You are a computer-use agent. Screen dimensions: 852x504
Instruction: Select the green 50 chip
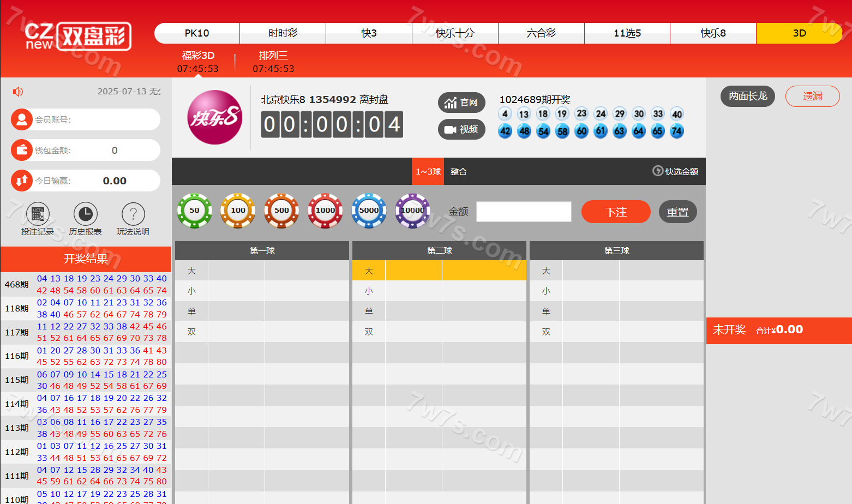pyautogui.click(x=194, y=211)
